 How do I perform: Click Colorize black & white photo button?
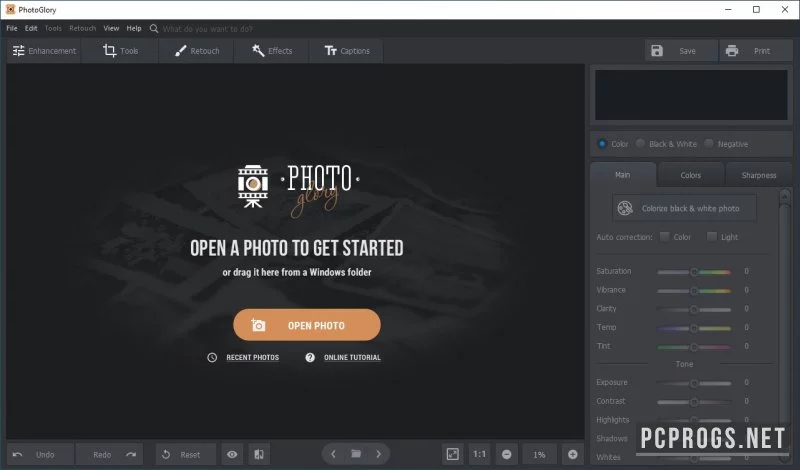coord(685,208)
